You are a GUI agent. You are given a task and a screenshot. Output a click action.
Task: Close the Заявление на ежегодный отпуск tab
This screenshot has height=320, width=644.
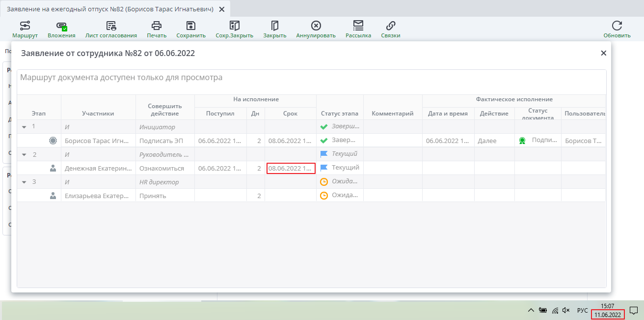pos(222,9)
